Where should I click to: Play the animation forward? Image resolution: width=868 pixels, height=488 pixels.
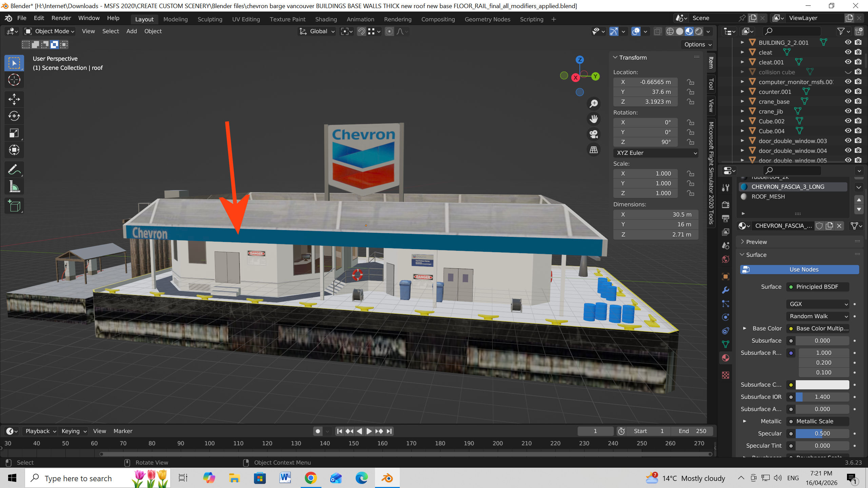pos(369,431)
